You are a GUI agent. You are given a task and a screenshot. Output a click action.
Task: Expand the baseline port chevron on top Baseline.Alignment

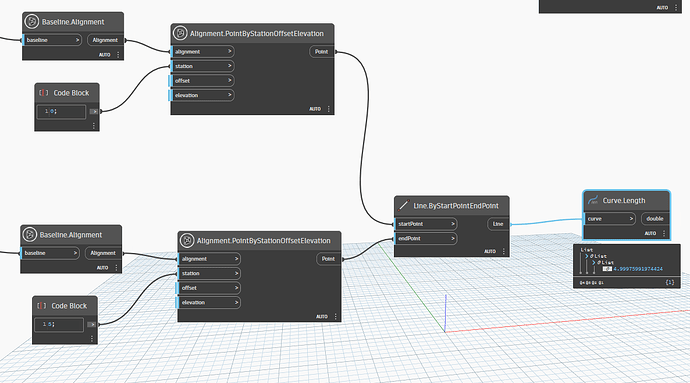(x=77, y=40)
